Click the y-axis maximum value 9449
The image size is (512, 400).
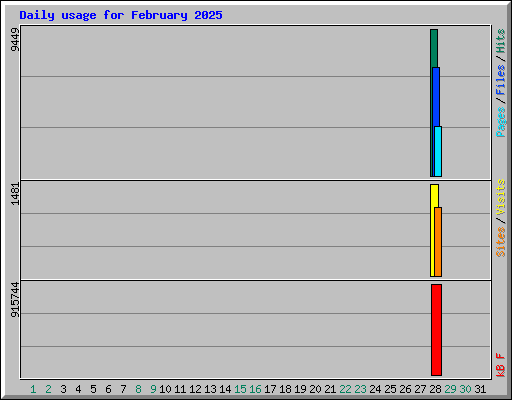click(x=15, y=40)
